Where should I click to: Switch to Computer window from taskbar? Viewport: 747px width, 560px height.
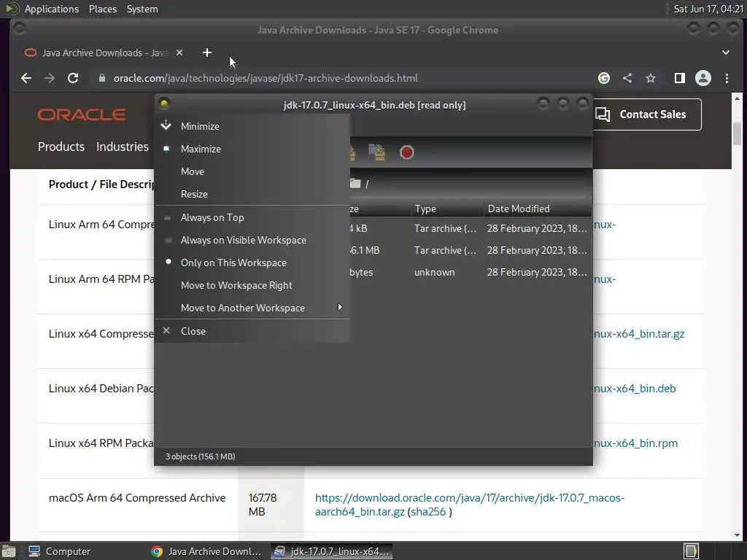click(x=60, y=551)
